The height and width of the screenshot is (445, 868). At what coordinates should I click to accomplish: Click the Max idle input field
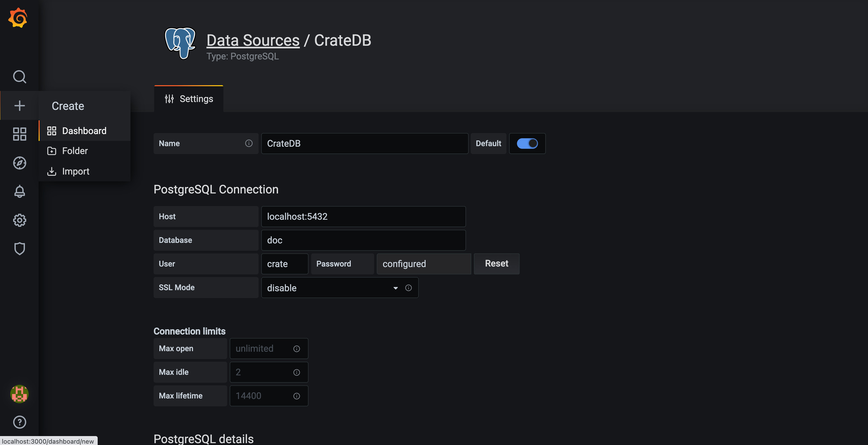[x=269, y=372]
